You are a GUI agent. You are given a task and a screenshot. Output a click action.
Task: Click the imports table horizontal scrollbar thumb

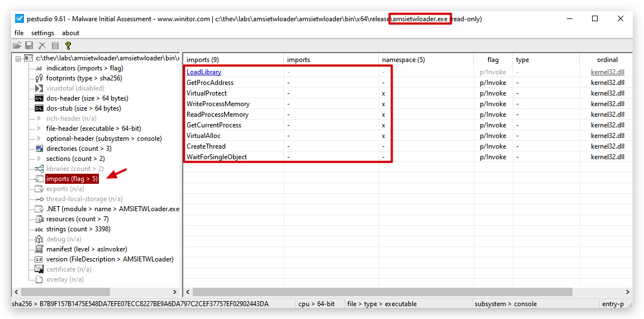(383, 292)
